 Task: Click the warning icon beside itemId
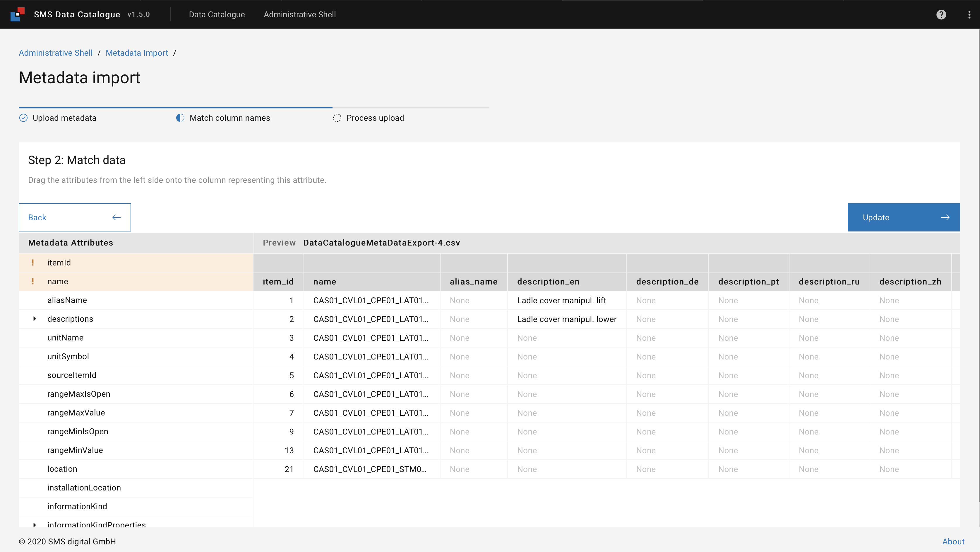(x=33, y=263)
